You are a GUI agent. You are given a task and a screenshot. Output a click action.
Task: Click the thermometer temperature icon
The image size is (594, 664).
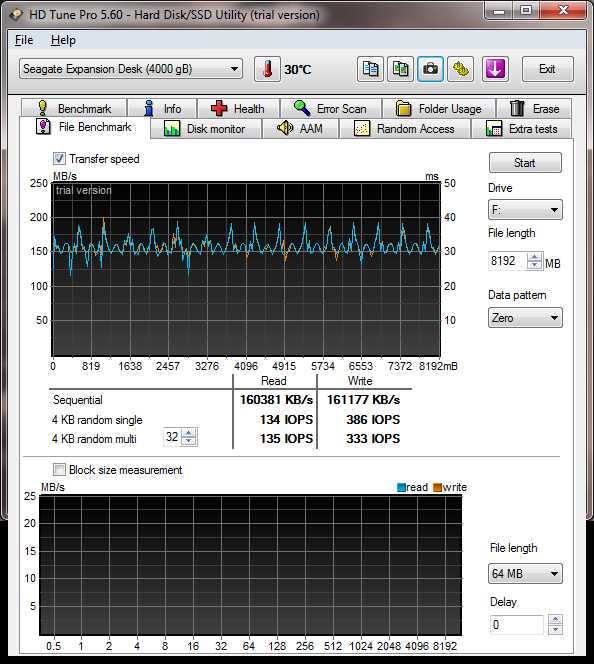[267, 69]
